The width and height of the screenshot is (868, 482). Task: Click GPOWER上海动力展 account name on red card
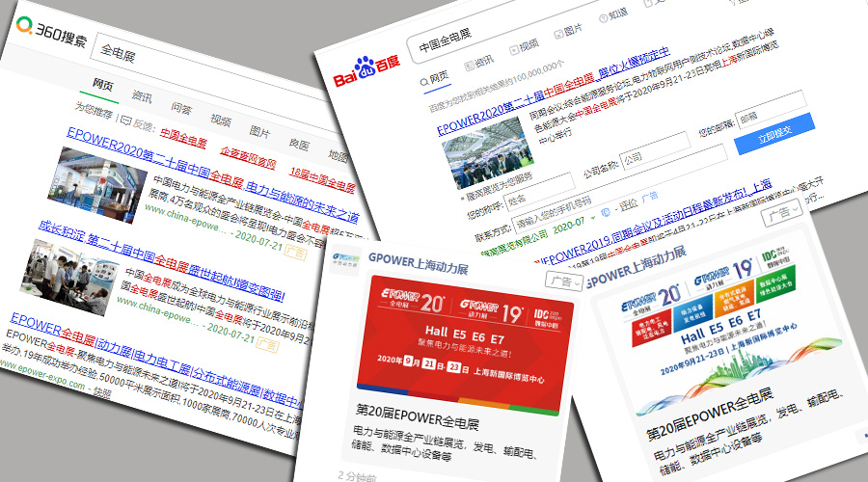pyautogui.click(x=418, y=264)
